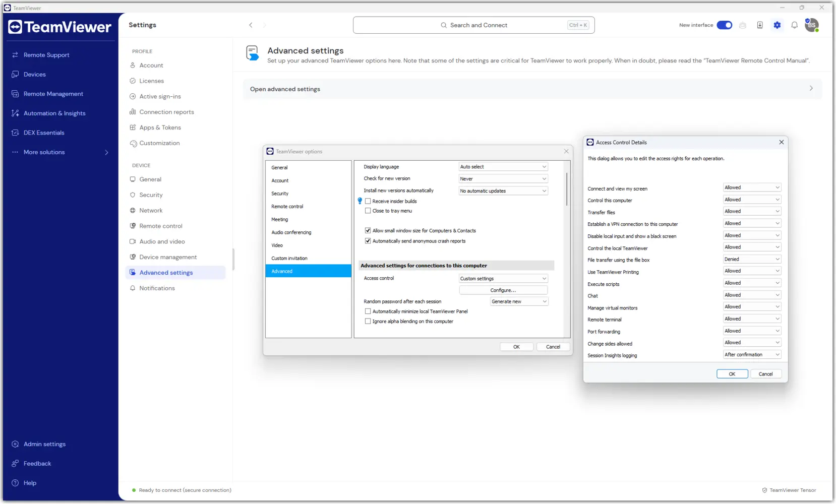The height and width of the screenshot is (504, 836).
Task: Click the Apps & Tokens icon
Action: (x=133, y=128)
